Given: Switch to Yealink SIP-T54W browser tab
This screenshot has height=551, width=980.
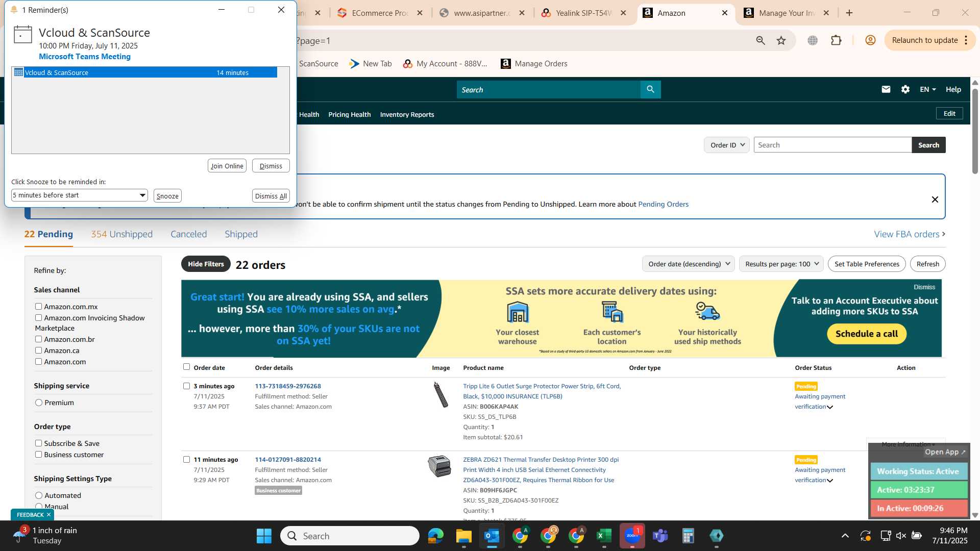Looking at the screenshot, I should [x=583, y=13].
